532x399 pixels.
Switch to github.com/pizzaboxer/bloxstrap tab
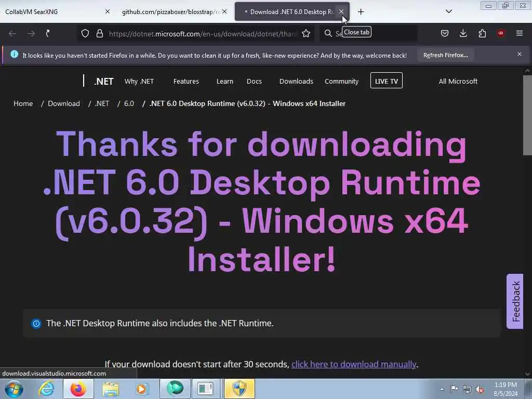[171, 12]
